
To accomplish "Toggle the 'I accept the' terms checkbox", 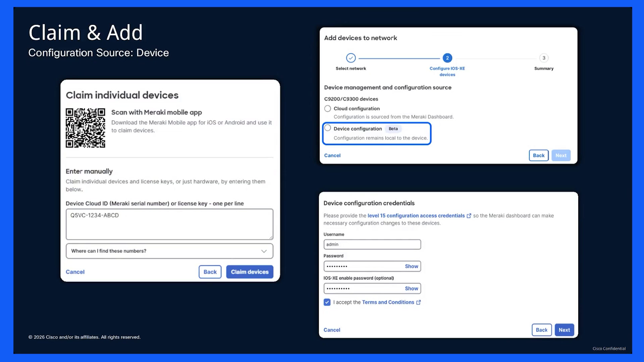I will tap(327, 302).
